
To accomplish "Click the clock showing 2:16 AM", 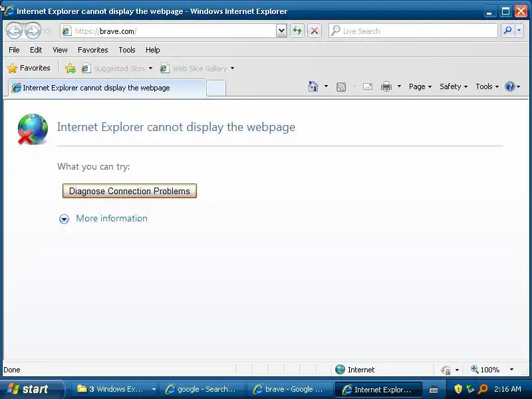I will click(507, 389).
